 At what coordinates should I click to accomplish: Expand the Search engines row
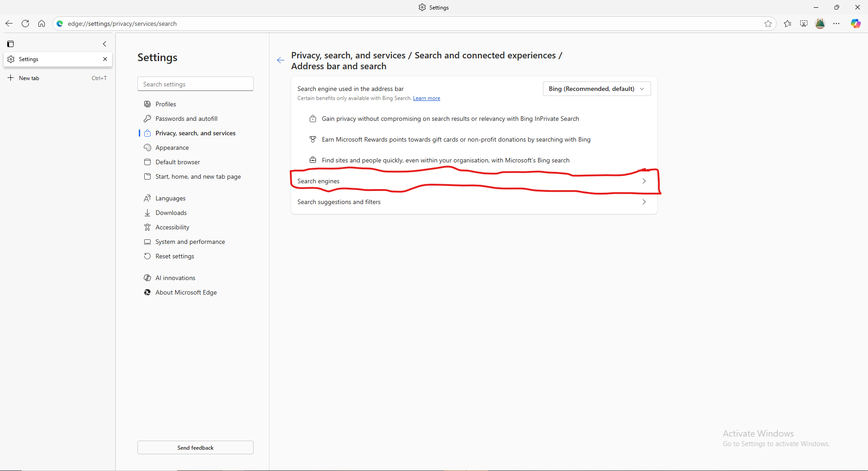pyautogui.click(x=473, y=181)
